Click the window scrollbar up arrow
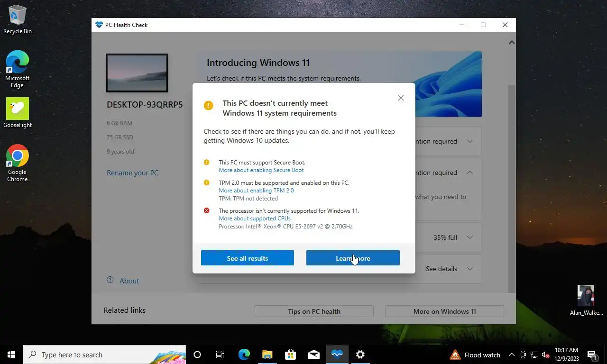Image resolution: width=607 pixels, height=364 pixels. pyautogui.click(x=512, y=43)
